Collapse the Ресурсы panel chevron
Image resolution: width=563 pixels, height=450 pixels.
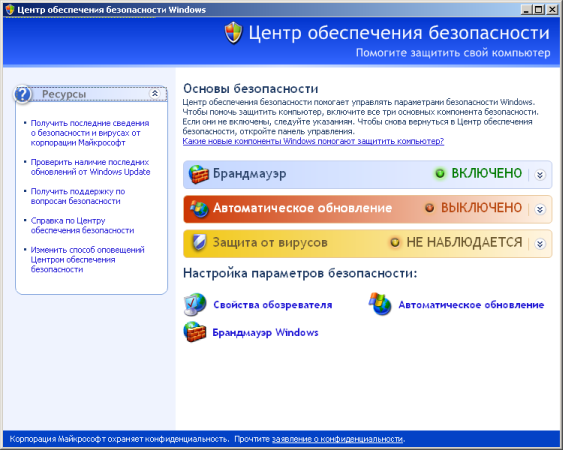155,94
